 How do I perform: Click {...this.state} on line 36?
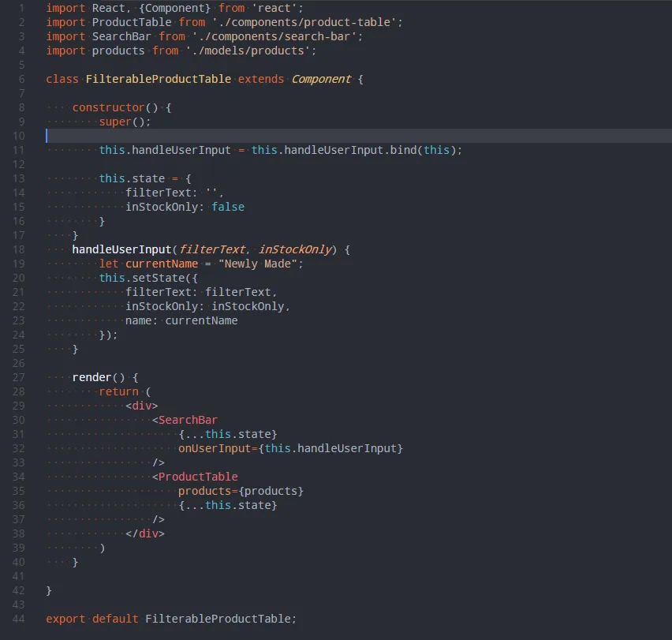[228, 505]
